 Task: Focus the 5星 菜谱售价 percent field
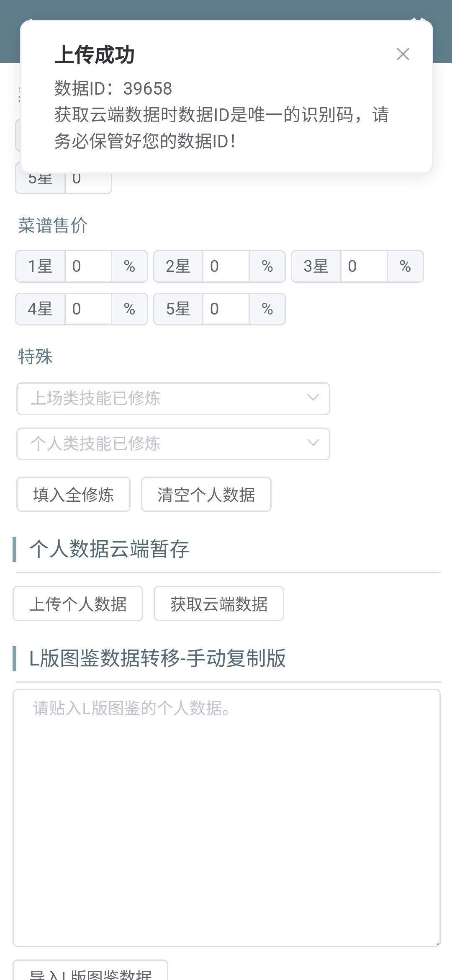(x=226, y=309)
